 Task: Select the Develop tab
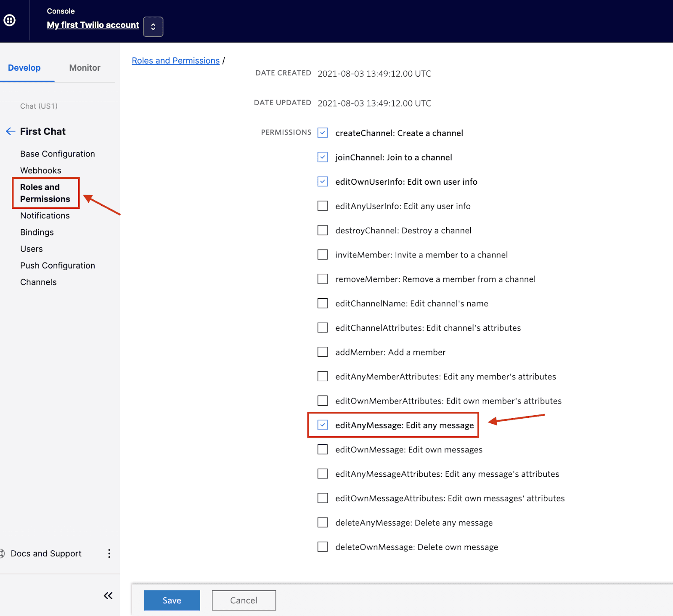24,67
